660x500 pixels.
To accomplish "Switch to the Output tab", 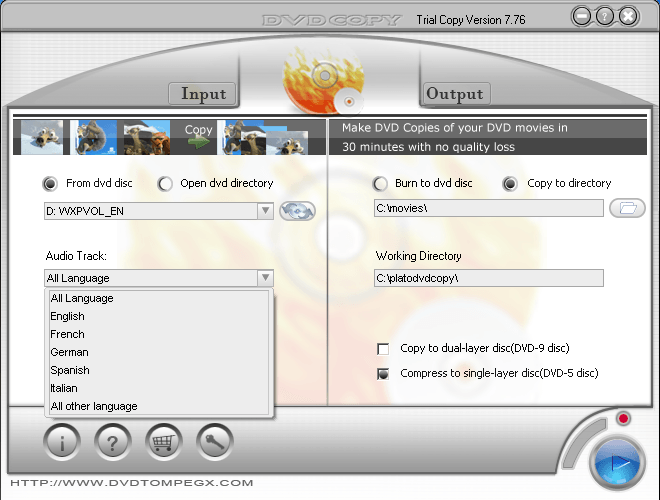I will 455,94.
